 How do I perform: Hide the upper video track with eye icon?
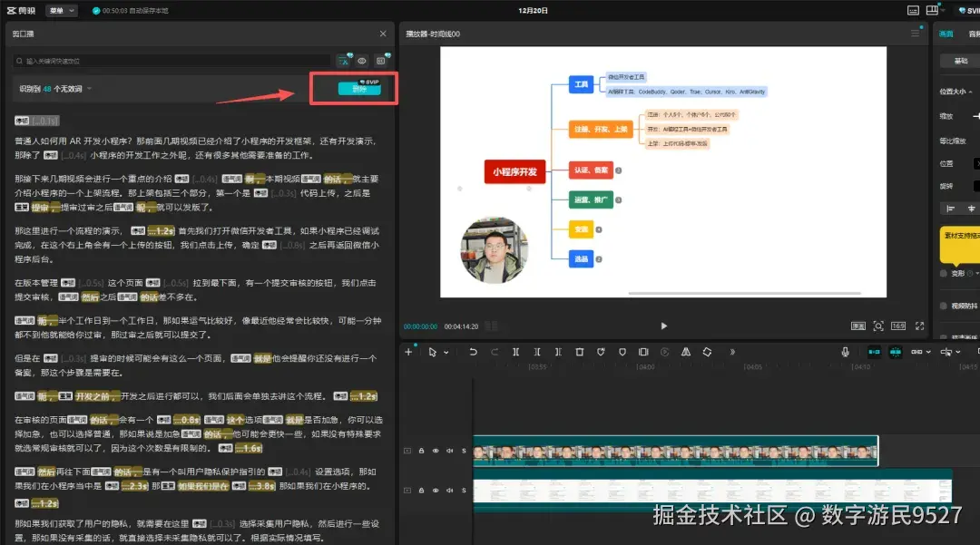click(436, 451)
